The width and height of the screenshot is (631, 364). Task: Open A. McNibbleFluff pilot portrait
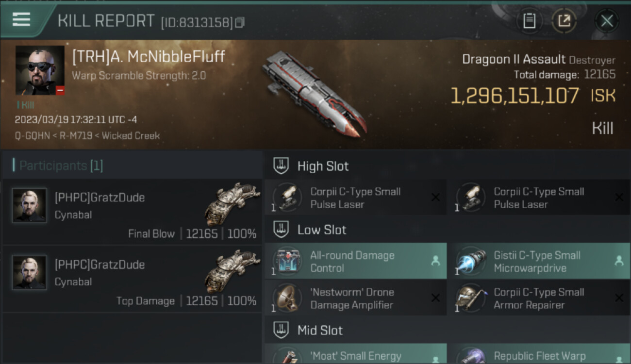[x=40, y=70]
